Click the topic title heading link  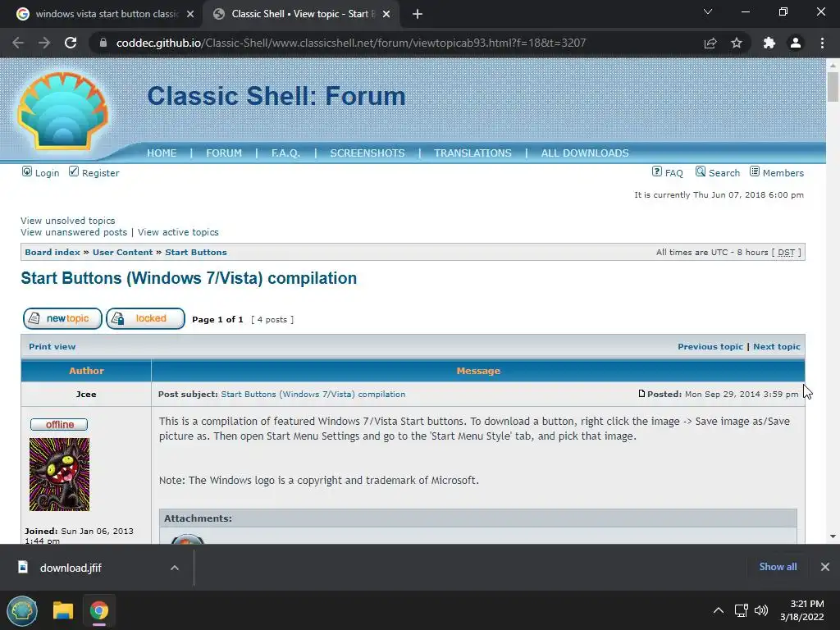tap(189, 278)
